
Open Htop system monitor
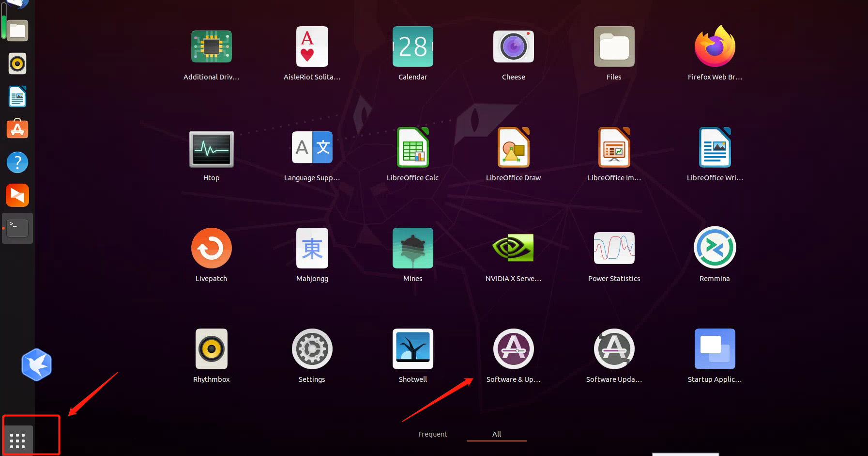pos(212,149)
